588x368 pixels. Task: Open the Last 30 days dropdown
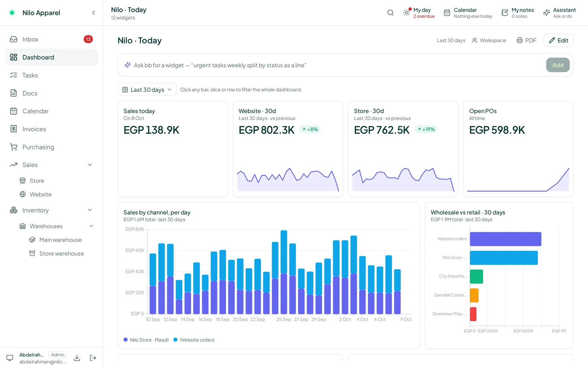click(x=147, y=90)
